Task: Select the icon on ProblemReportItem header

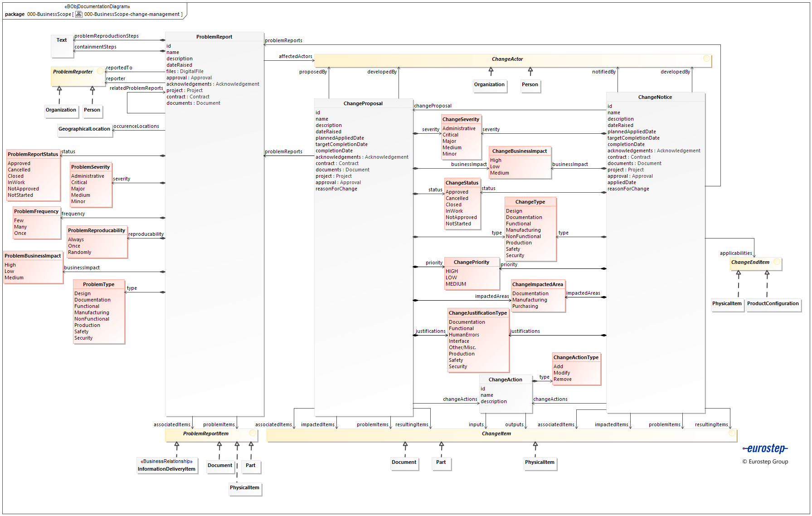Action: [253, 433]
